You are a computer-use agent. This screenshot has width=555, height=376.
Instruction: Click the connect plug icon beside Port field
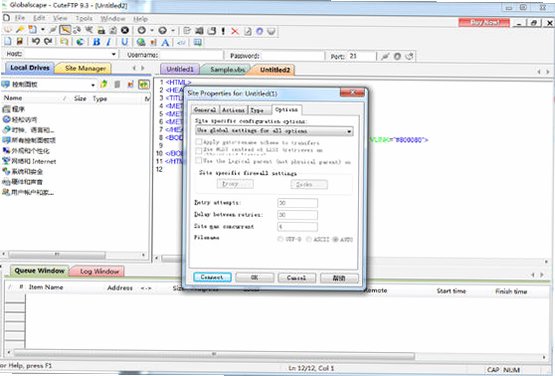pyautogui.click(x=385, y=56)
